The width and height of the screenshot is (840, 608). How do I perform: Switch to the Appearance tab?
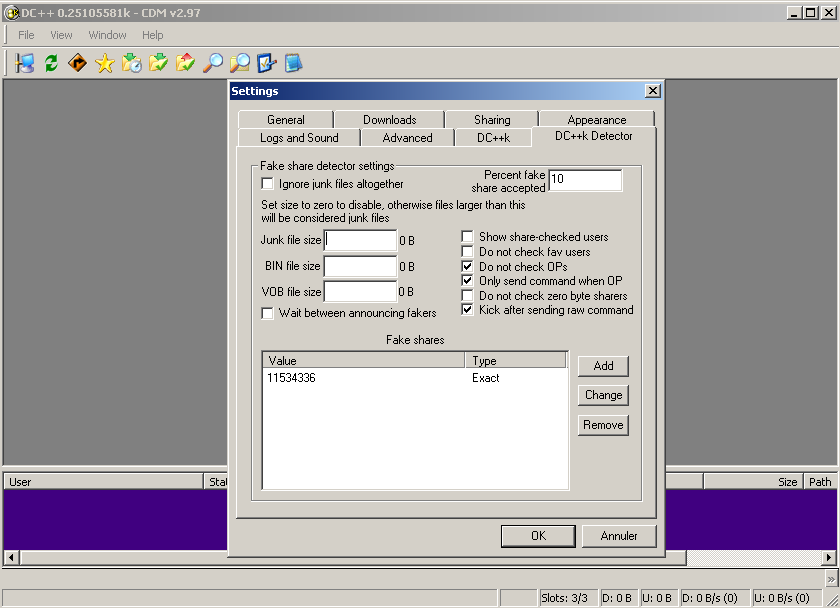pos(596,119)
